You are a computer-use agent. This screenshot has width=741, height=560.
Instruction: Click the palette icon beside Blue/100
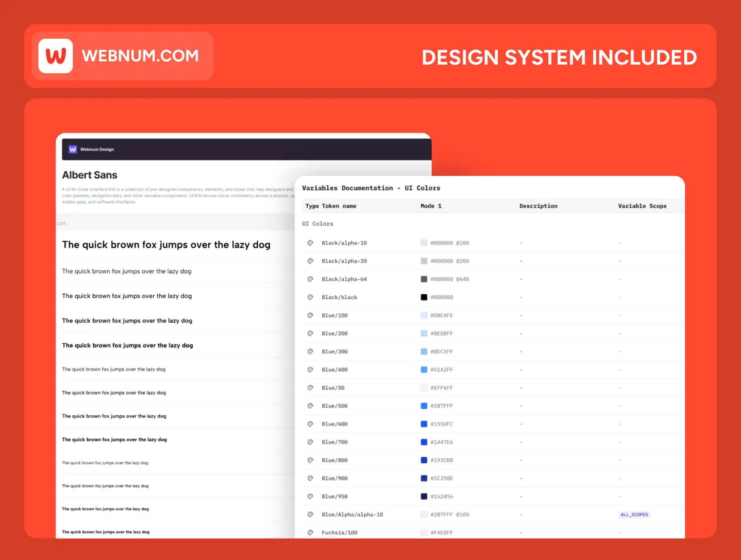coord(310,315)
